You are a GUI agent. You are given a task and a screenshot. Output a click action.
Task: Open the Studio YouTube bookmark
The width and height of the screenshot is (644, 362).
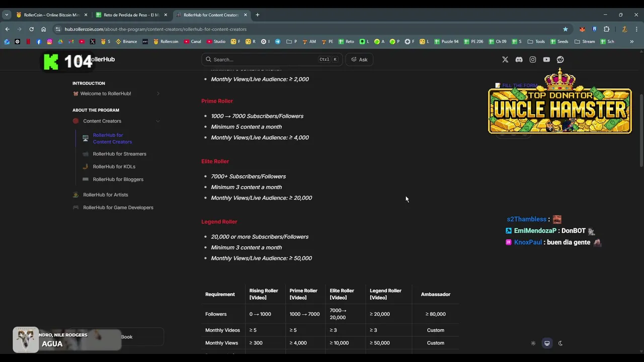pyautogui.click(x=216, y=42)
